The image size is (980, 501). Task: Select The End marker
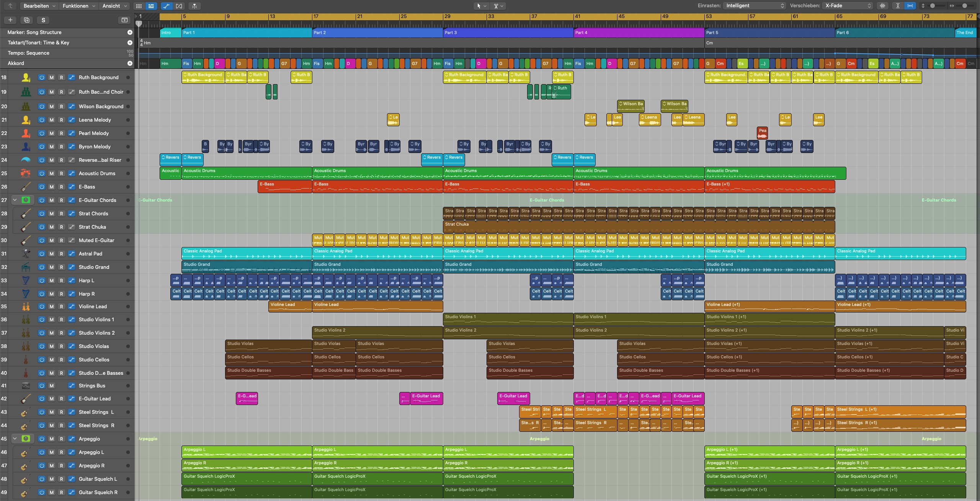(x=965, y=33)
